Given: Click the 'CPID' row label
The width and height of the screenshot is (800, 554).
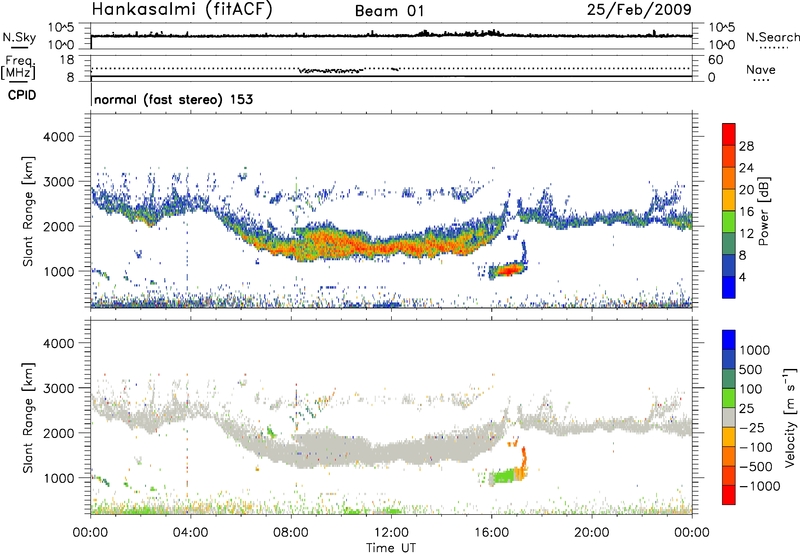Looking at the screenshot, I should (x=22, y=95).
